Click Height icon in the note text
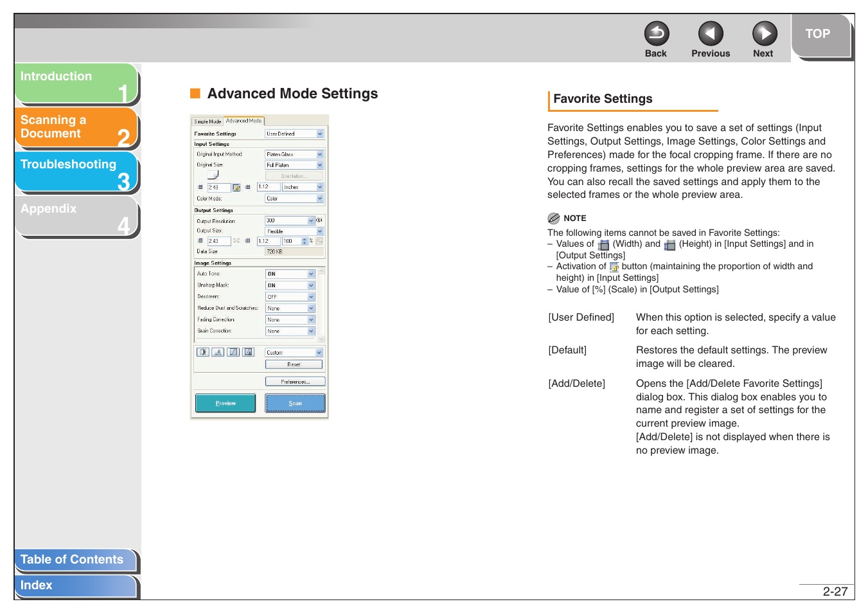 coord(670,245)
